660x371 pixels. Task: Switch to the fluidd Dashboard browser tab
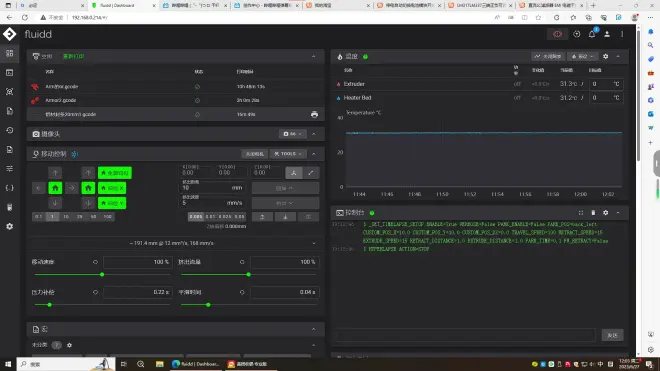tap(122, 5)
